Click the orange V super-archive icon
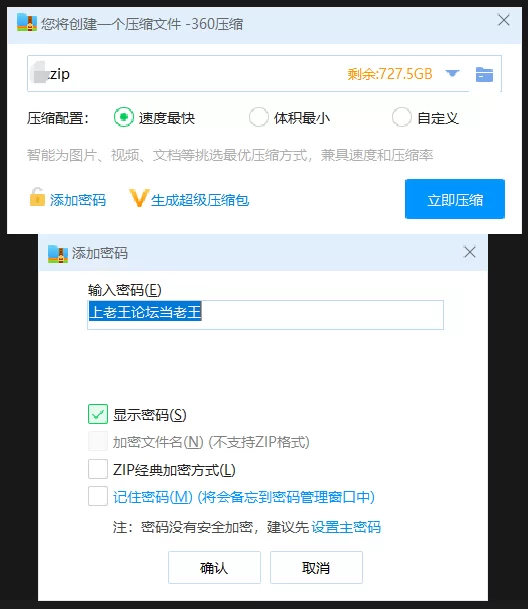This screenshot has width=528, height=609. pos(139,198)
